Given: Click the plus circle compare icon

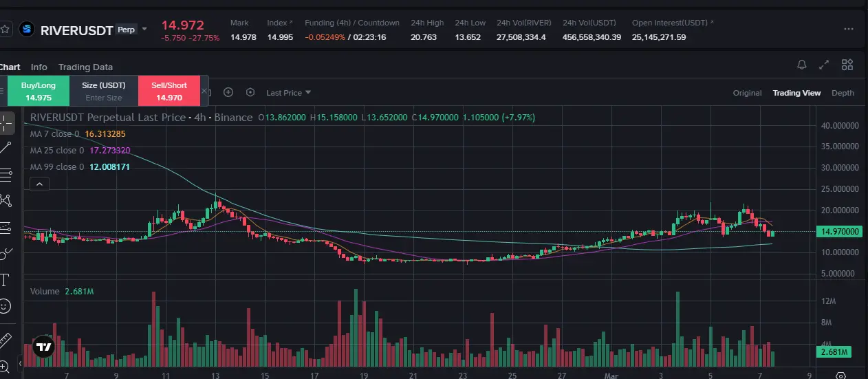Looking at the screenshot, I should click(228, 92).
